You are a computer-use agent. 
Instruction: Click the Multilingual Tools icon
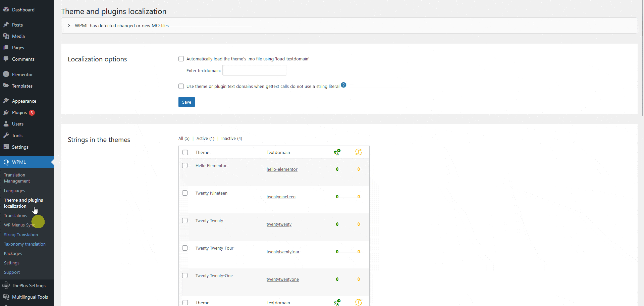tap(6, 297)
